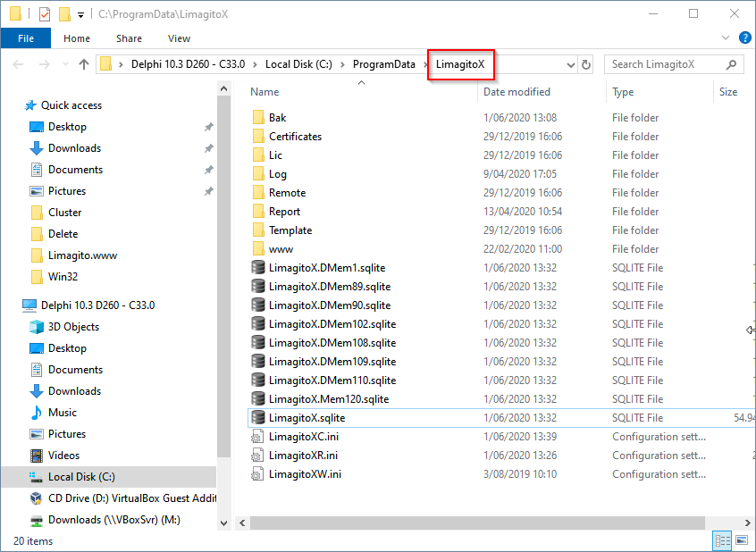Sort by Date modified column
The width and height of the screenshot is (756, 552).
pyautogui.click(x=517, y=92)
